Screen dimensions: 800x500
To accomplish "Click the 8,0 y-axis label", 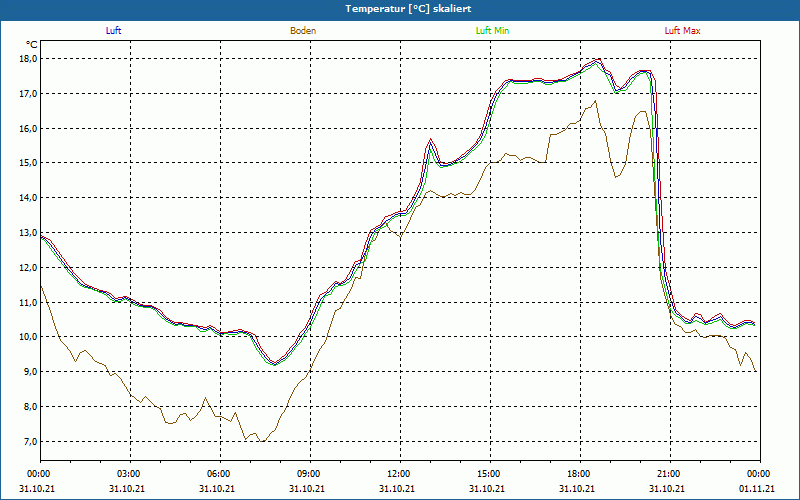I will [x=31, y=407].
